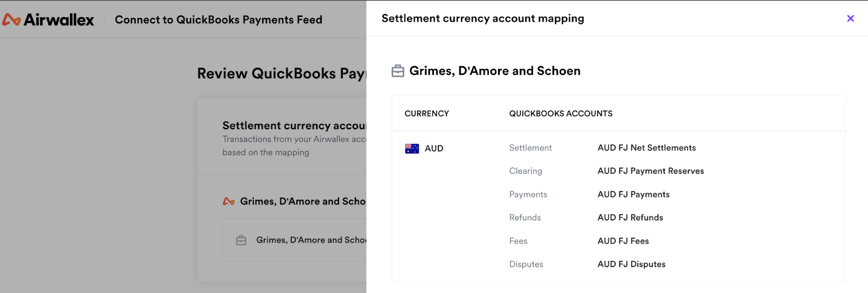The image size is (868, 293).
Task: Click the Settlement row label
Action: [530, 148]
